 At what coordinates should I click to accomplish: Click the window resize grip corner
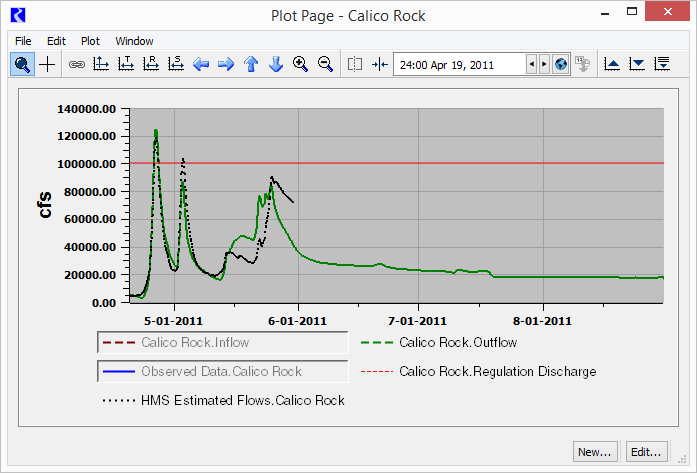681,459
